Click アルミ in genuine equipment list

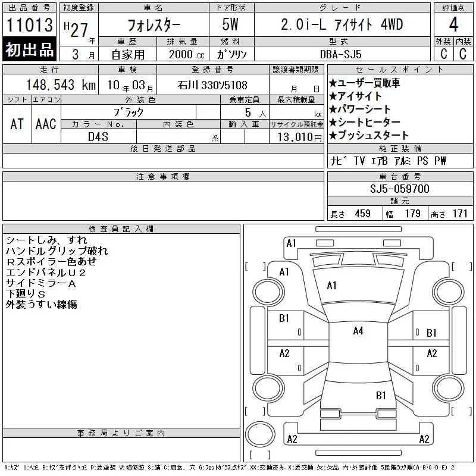pos(402,161)
